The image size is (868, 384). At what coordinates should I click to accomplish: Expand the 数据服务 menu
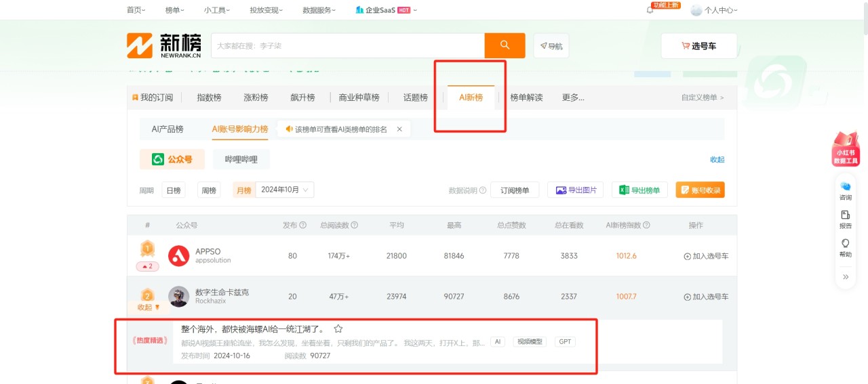(319, 10)
